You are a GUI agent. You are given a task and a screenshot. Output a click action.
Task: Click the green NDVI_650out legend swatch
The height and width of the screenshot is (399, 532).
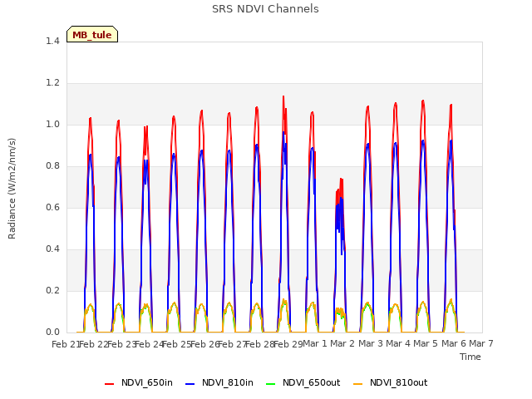coord(271,384)
